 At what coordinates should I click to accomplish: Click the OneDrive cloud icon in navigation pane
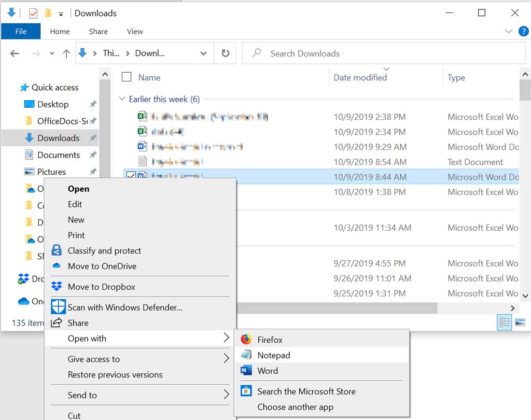click(x=23, y=301)
